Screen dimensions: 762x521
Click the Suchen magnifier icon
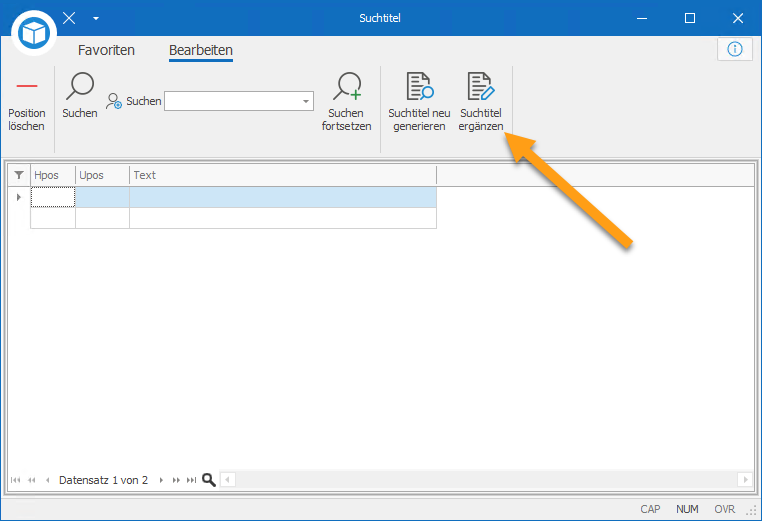tap(80, 86)
